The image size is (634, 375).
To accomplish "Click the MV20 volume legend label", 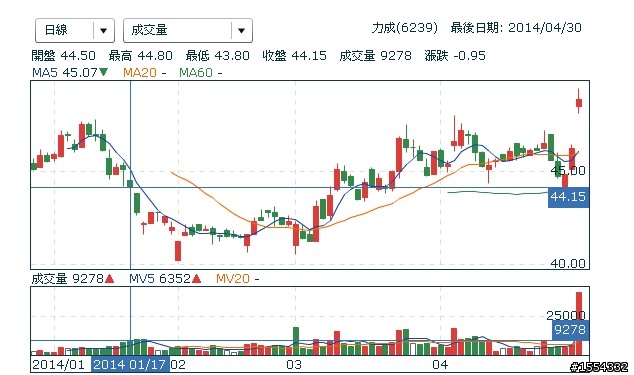I will [x=232, y=279].
